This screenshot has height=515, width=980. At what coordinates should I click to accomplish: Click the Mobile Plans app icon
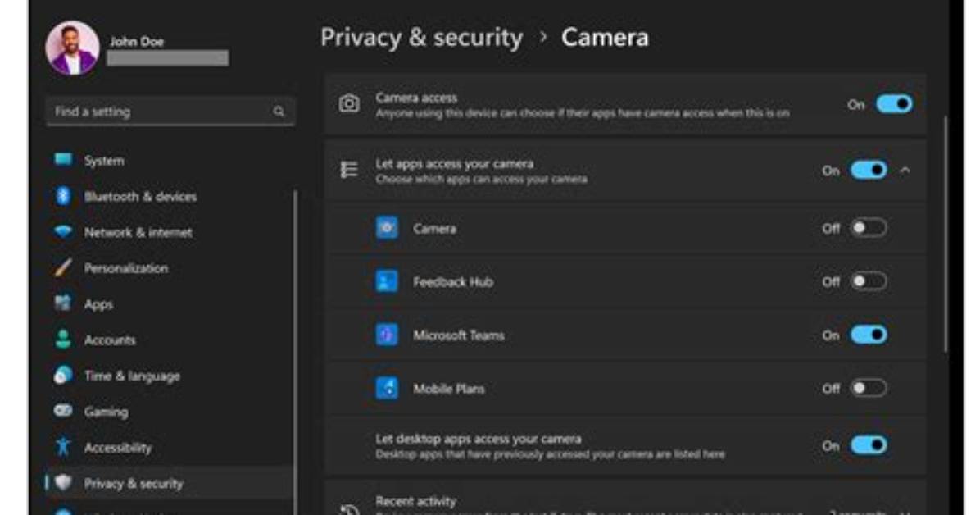point(387,388)
